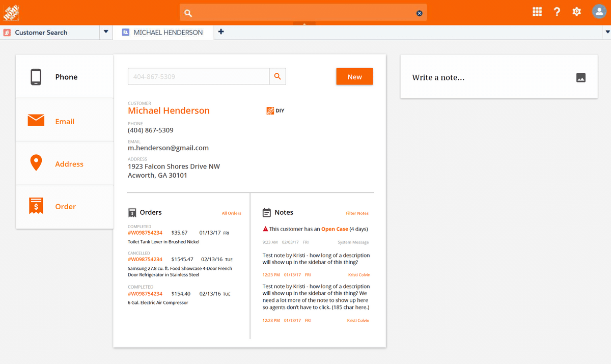
Task: Open the Filter Notes link
Action: click(x=357, y=213)
